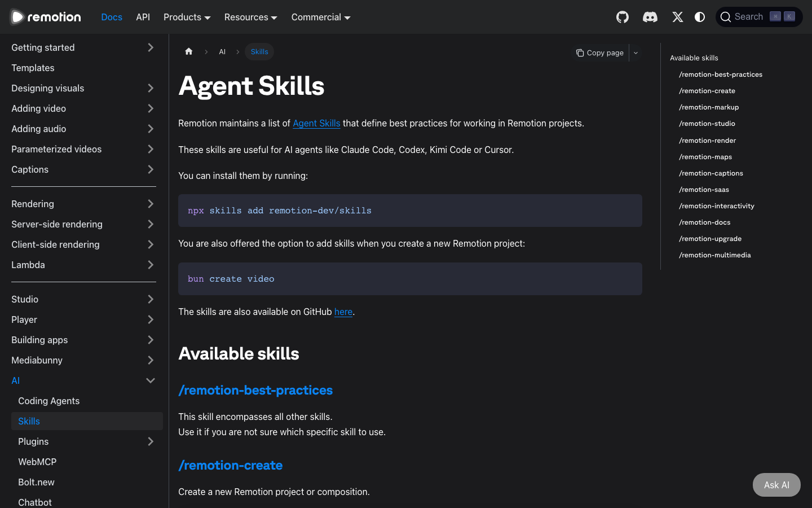Jump to /remotion-create in table of contents

tap(707, 90)
